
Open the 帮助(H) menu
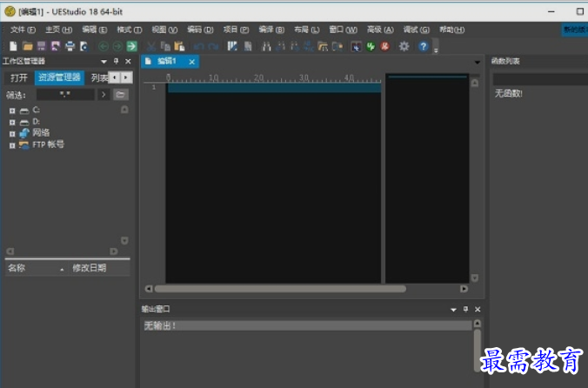(452, 30)
